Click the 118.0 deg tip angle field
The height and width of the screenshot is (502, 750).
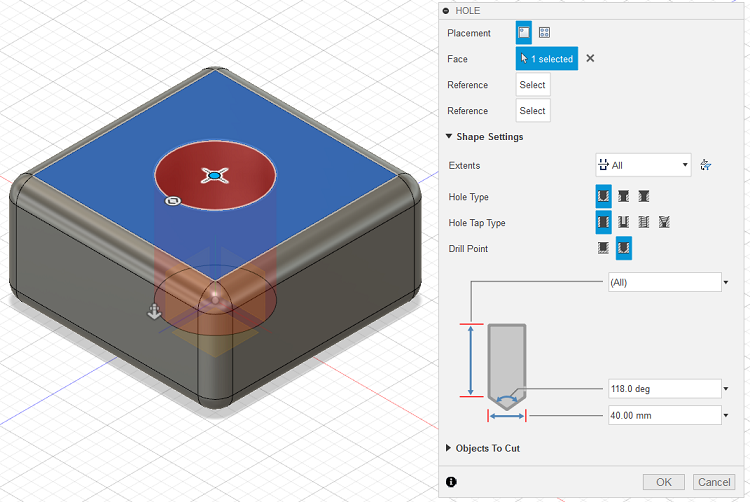(664, 389)
